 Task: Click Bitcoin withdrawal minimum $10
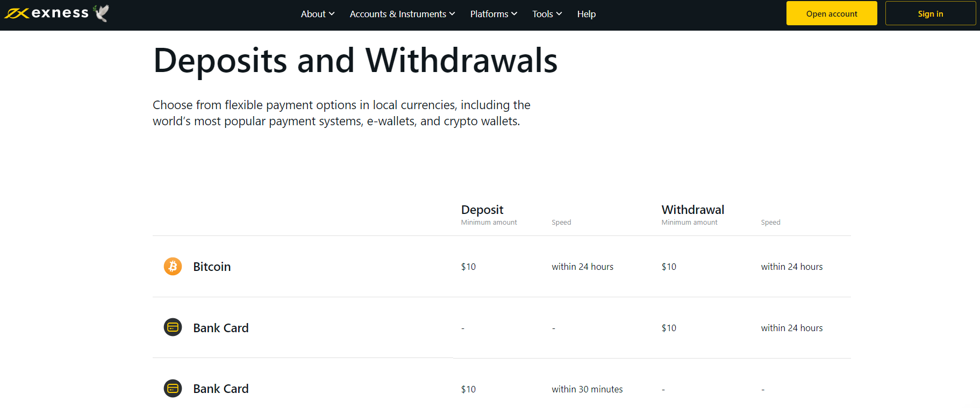tap(669, 267)
